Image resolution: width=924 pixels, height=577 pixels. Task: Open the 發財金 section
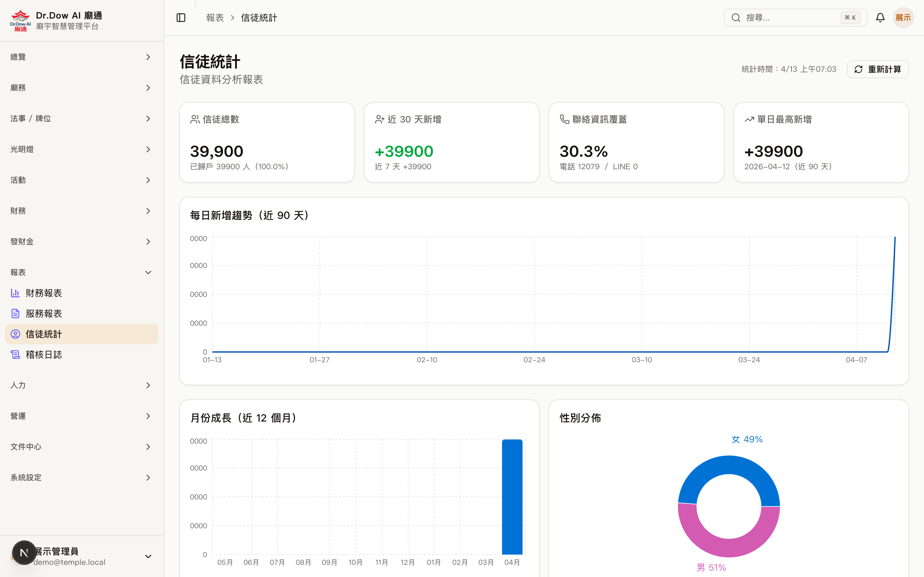coord(22,241)
